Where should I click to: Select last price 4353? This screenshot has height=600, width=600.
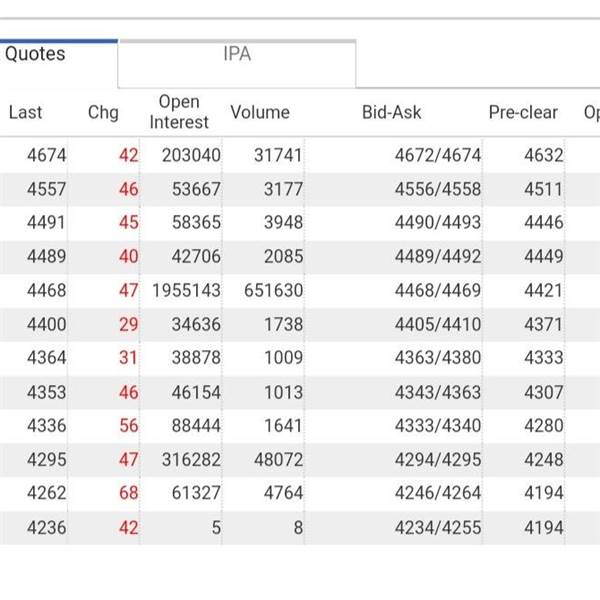(46, 392)
